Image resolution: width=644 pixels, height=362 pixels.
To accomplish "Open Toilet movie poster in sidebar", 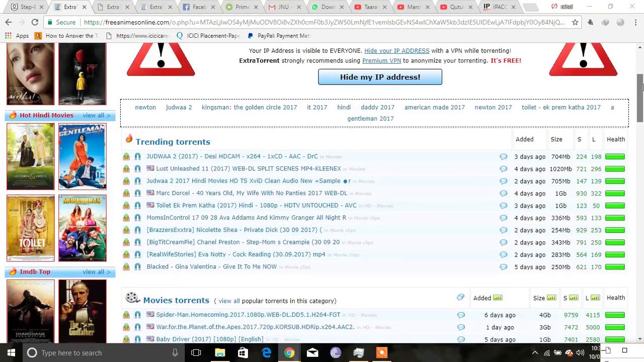I will tap(31, 228).
